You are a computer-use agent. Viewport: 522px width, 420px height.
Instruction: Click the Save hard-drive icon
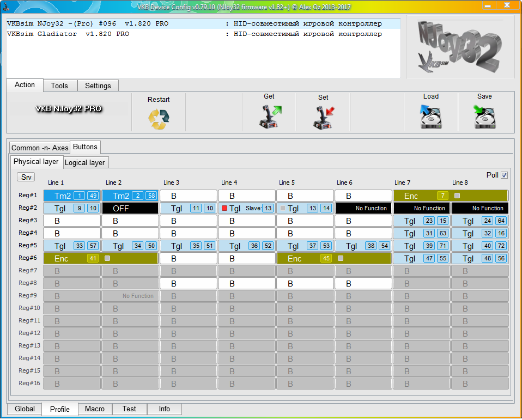(x=485, y=117)
